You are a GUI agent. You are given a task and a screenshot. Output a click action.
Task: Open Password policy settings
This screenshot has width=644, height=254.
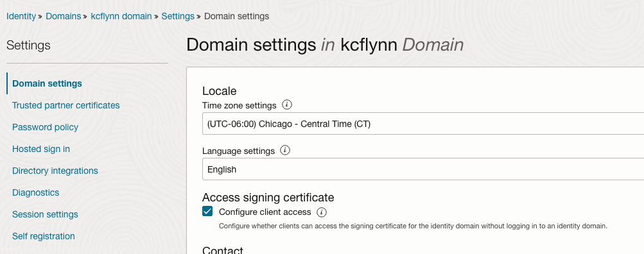45,127
